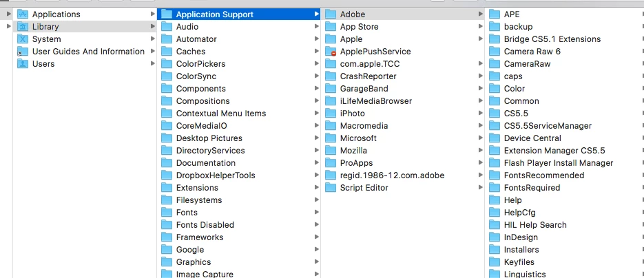644x278 pixels.
Task: Click the Library folder icon
Action: 23,27
